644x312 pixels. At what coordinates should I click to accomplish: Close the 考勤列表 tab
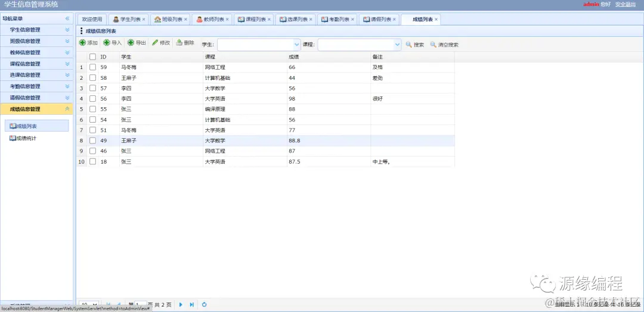pos(353,19)
